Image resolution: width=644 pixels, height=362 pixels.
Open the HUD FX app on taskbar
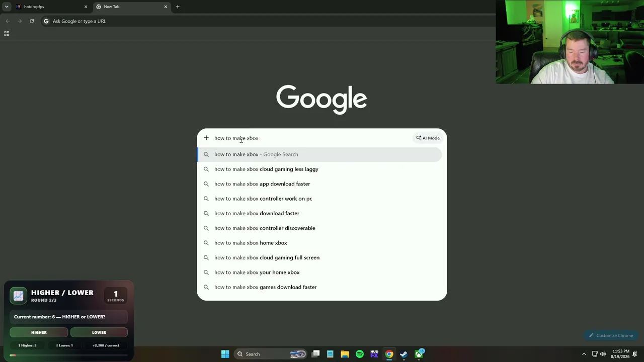coord(374,354)
